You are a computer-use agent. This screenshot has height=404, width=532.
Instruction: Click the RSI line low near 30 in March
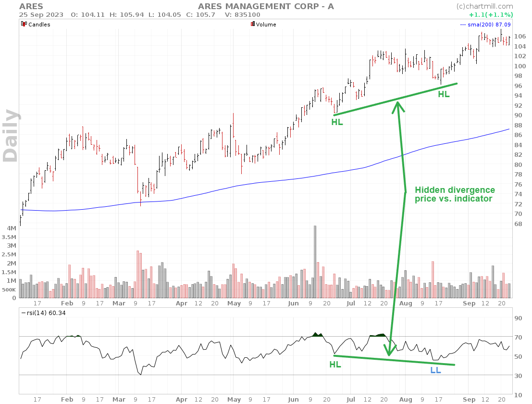140,374
